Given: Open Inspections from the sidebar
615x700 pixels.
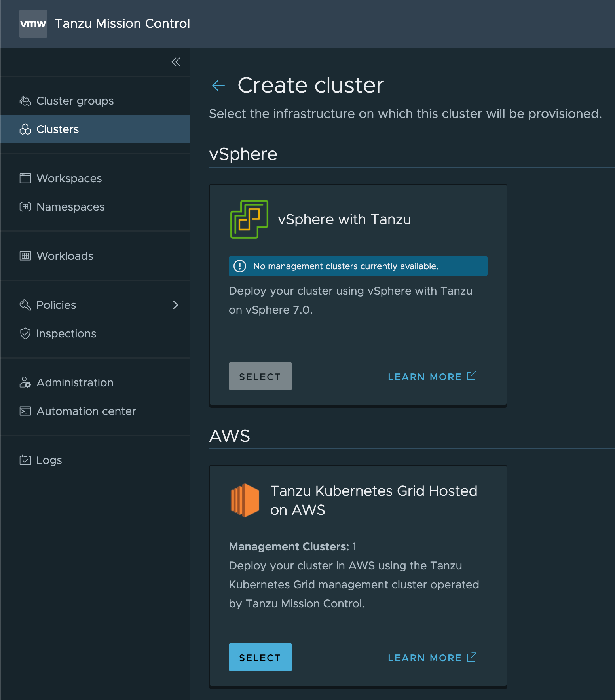Looking at the screenshot, I should point(95,333).
